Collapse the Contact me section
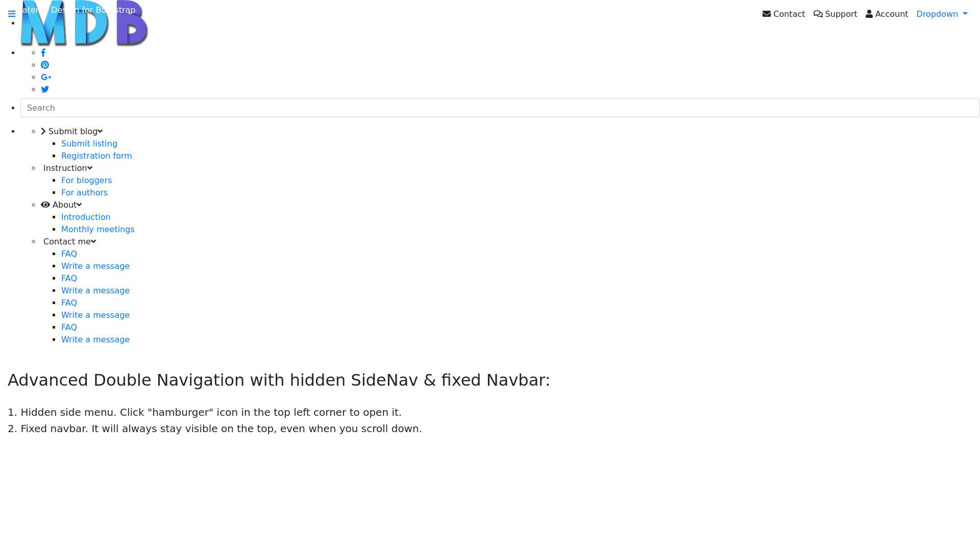Screen dimensions: 980x551 [x=68, y=241]
